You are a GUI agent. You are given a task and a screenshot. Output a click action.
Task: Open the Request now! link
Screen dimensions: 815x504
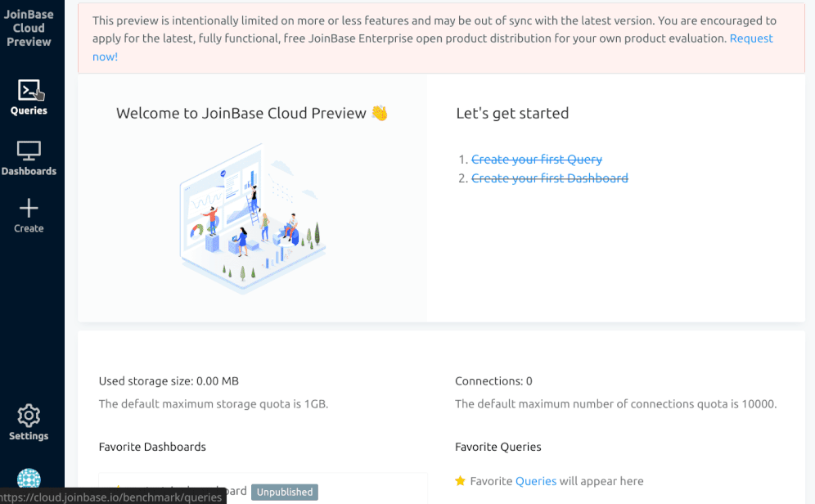(750, 38)
